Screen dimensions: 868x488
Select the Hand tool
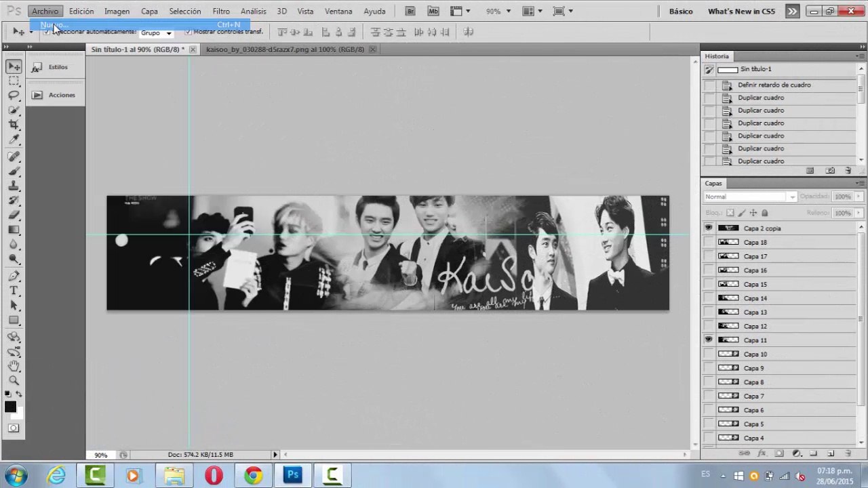pyautogui.click(x=14, y=366)
